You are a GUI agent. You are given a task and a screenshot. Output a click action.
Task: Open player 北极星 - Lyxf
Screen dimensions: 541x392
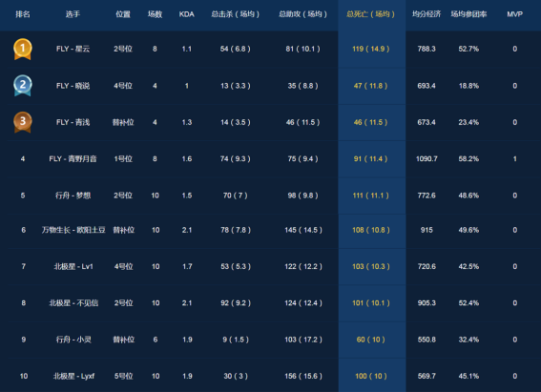pyautogui.click(x=73, y=376)
